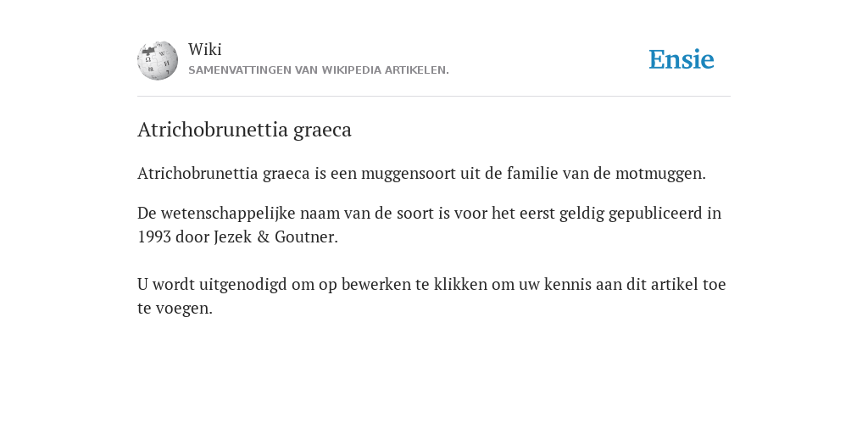
Task: Open the Ensie logo link
Action: click(682, 59)
